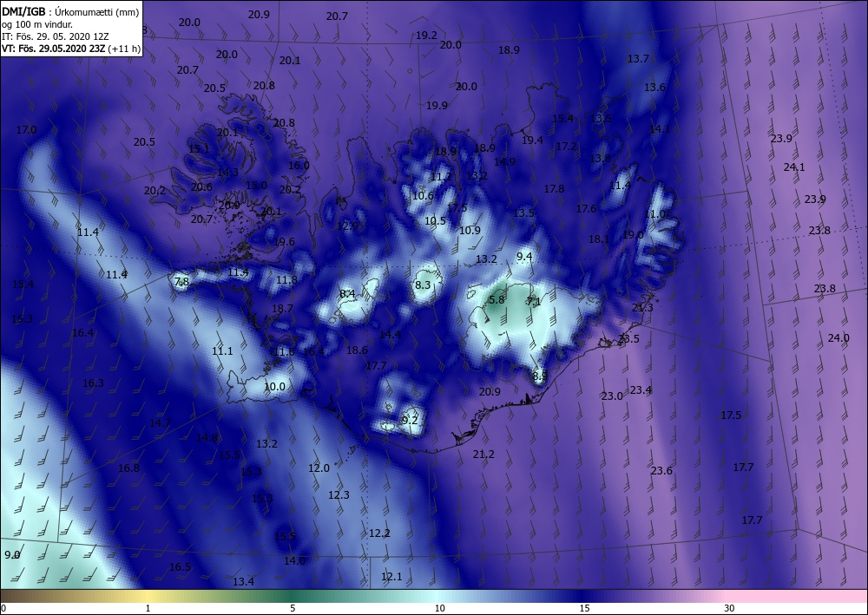Click the map value '21.2'

pyautogui.click(x=483, y=454)
